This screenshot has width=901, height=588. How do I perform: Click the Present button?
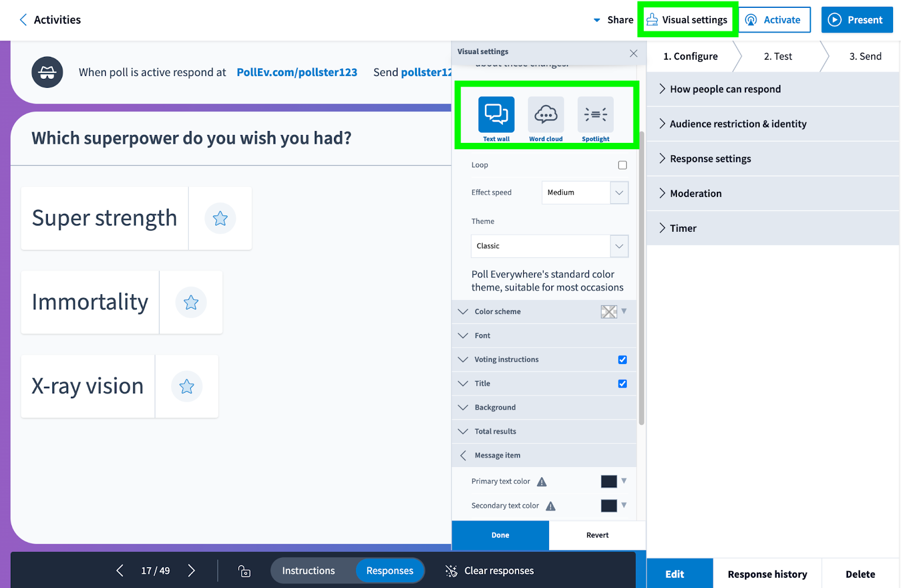[x=857, y=20]
